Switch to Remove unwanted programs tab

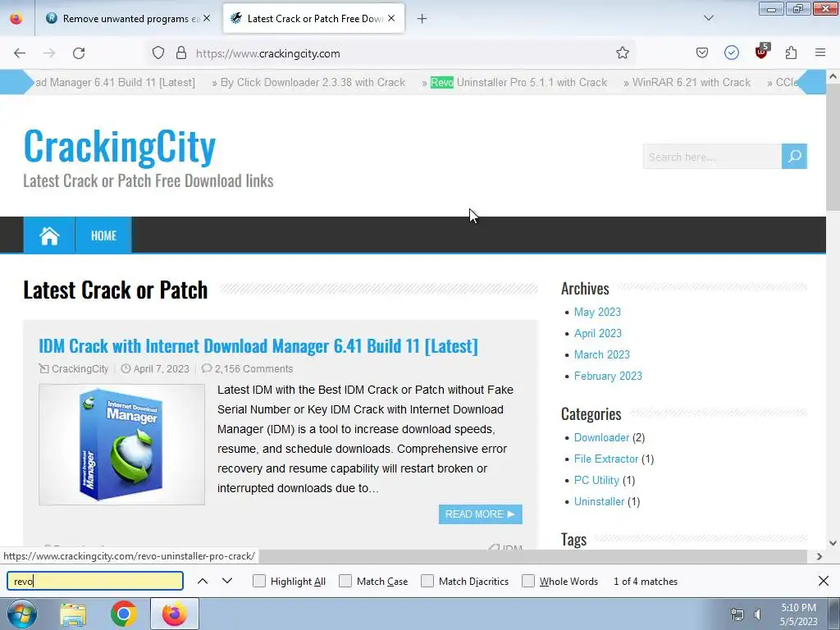(x=126, y=19)
